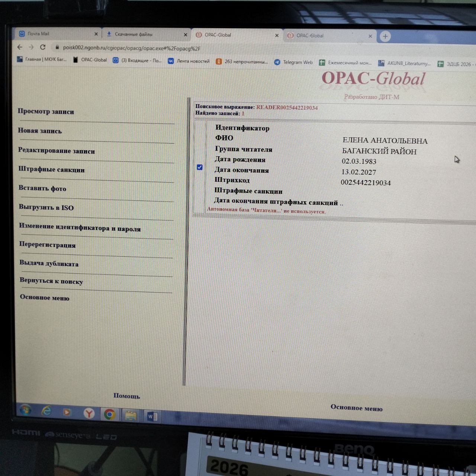Uncheck the reader record checkbox
Viewport: 476px width, 476px height.
(x=200, y=167)
